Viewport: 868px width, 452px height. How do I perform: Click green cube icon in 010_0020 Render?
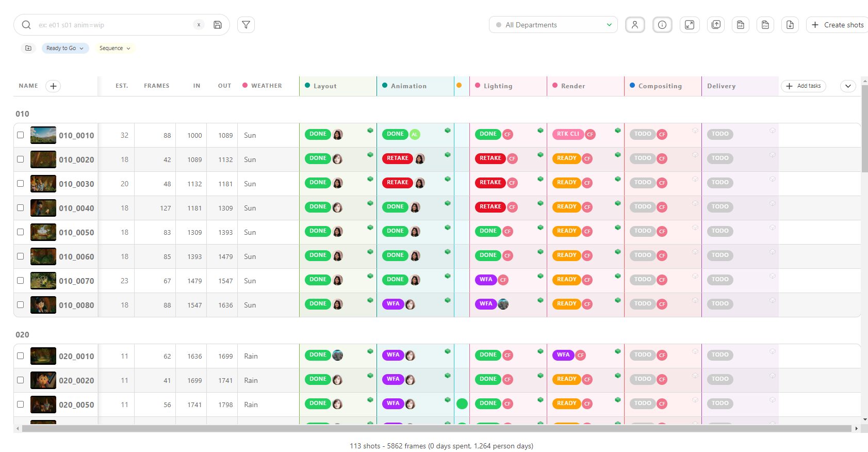[x=618, y=155]
